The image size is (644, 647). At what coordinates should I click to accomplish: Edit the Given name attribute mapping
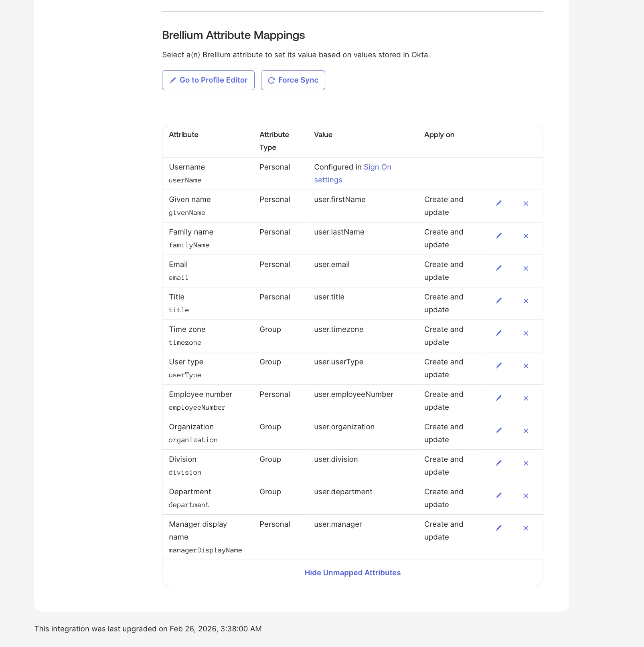pos(498,204)
